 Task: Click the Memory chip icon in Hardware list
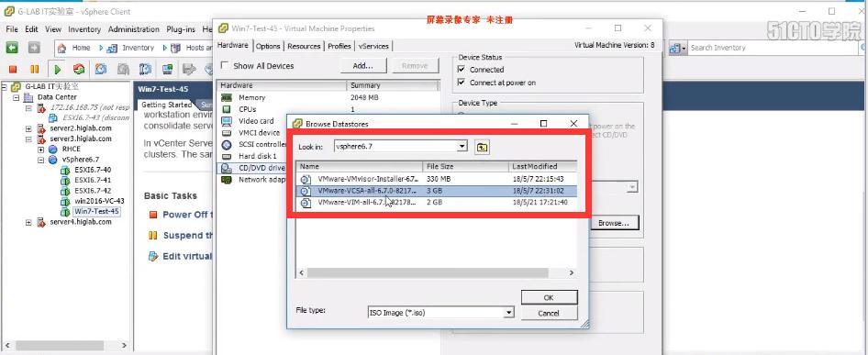[x=227, y=97]
